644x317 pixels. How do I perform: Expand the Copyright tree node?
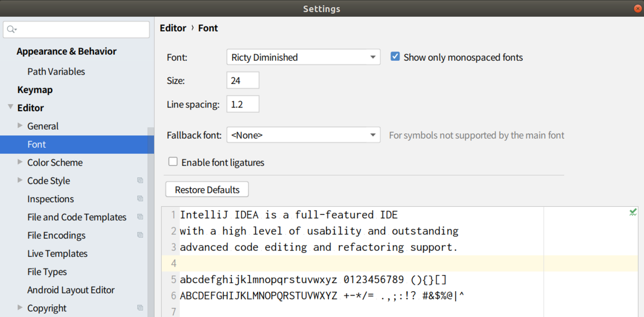coord(20,308)
